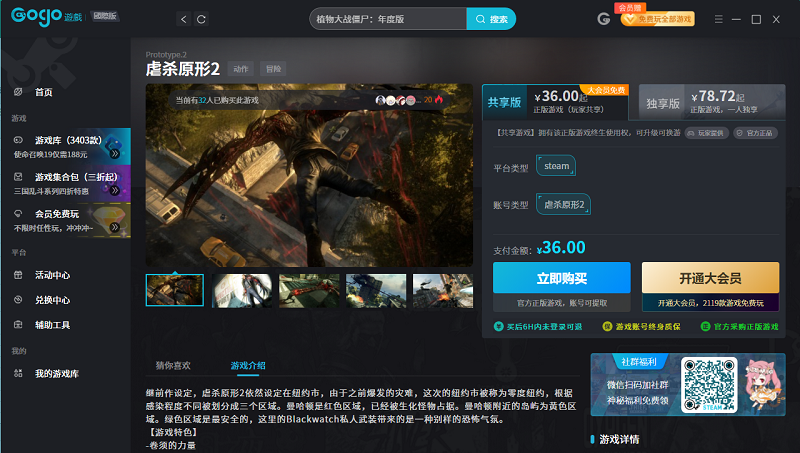Open the hamburger menu icon
The height and width of the screenshot is (453, 800).
pos(718,19)
